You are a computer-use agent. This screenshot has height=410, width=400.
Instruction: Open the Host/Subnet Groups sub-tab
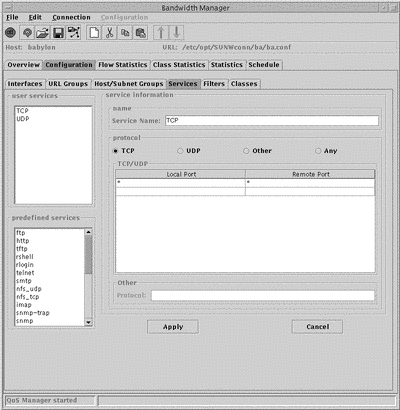[129, 84]
